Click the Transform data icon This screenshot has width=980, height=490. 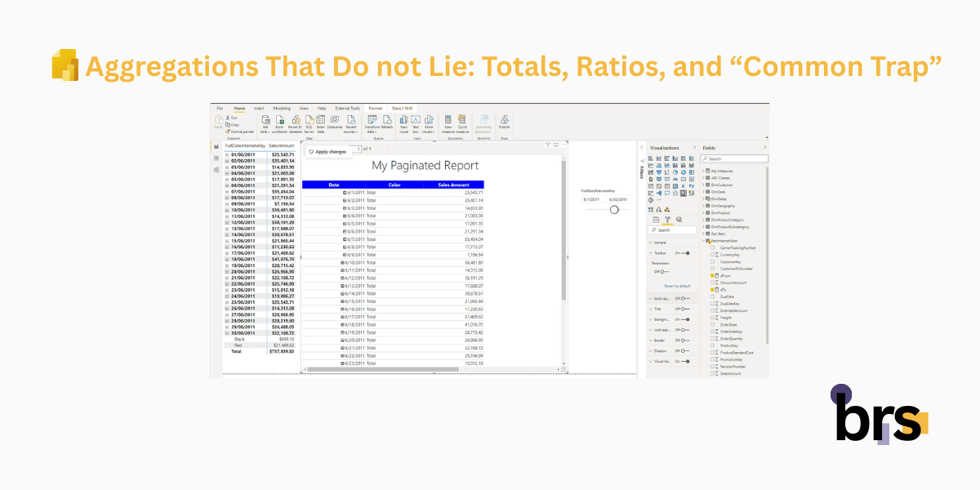(x=372, y=122)
